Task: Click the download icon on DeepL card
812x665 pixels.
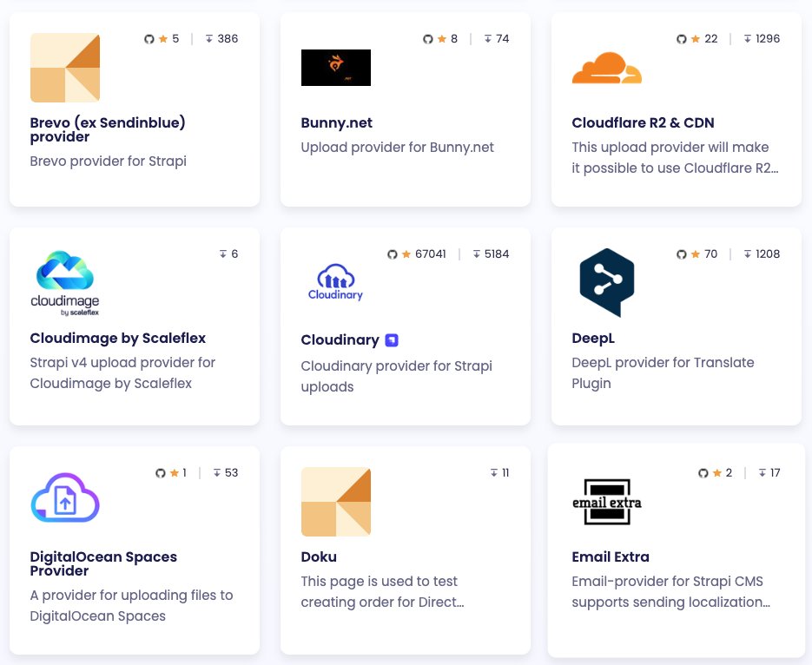Action: click(747, 254)
